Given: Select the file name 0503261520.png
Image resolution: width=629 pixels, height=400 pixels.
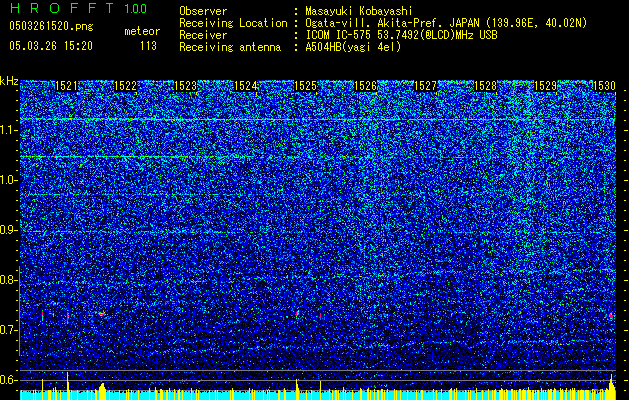Looking at the screenshot, I should point(51,26).
